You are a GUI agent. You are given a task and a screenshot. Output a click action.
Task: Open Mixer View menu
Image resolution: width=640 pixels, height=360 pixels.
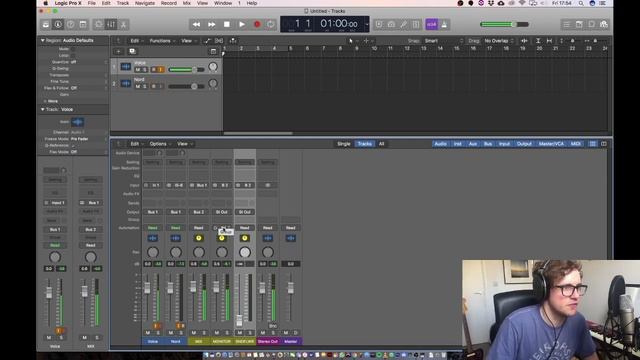pyautogui.click(x=184, y=144)
